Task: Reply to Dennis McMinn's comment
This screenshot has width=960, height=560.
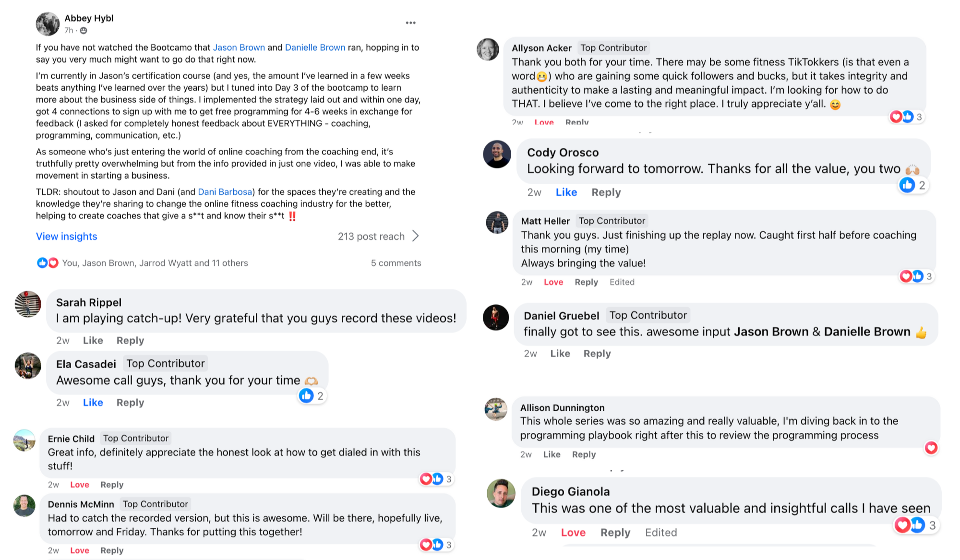Action: point(112,550)
